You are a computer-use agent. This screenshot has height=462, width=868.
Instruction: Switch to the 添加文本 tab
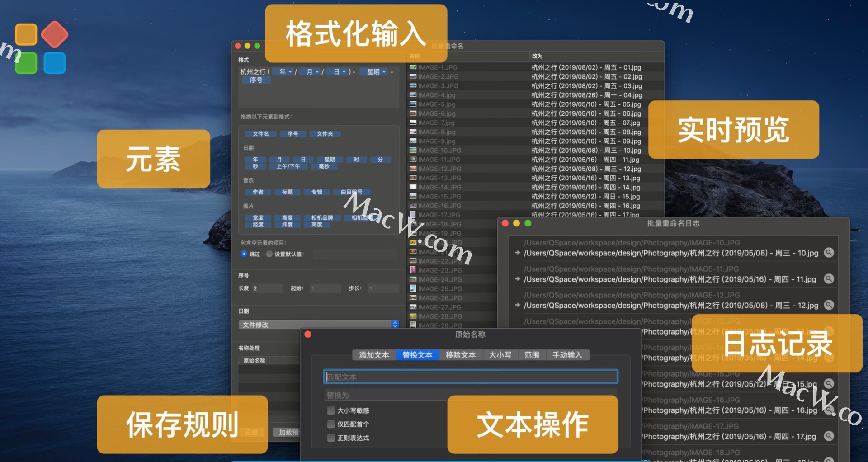click(374, 355)
